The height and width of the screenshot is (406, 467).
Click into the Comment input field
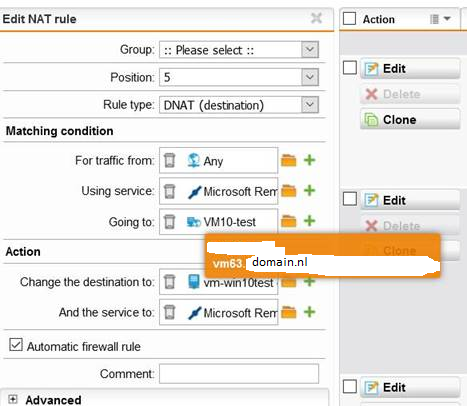click(239, 374)
